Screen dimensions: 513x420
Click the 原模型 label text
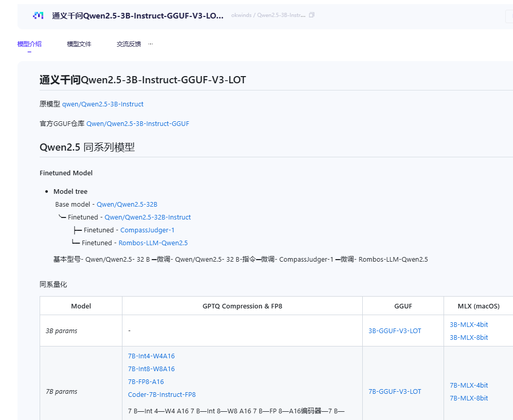50,104
